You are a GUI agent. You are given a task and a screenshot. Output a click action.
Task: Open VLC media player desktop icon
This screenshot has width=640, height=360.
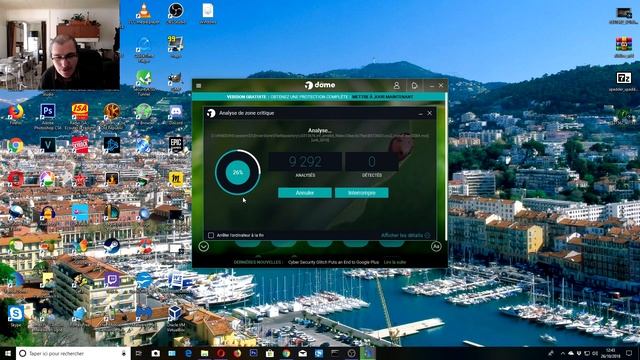tap(144, 13)
